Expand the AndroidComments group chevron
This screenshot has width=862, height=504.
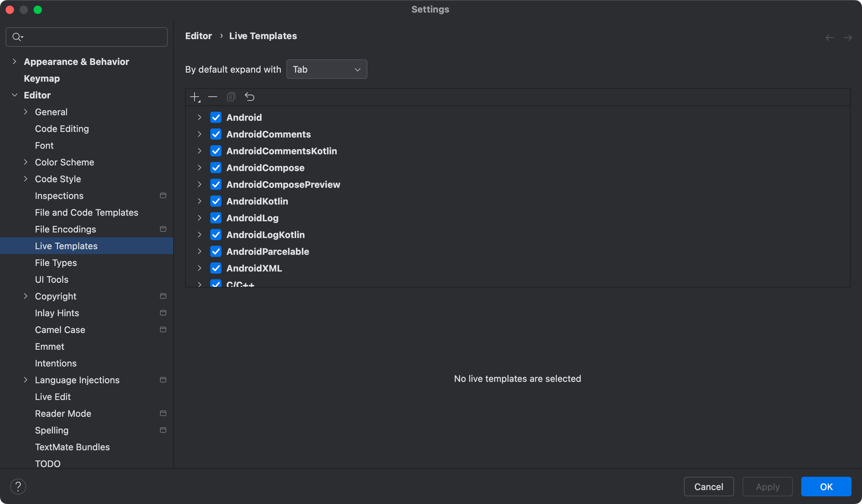pyautogui.click(x=199, y=134)
